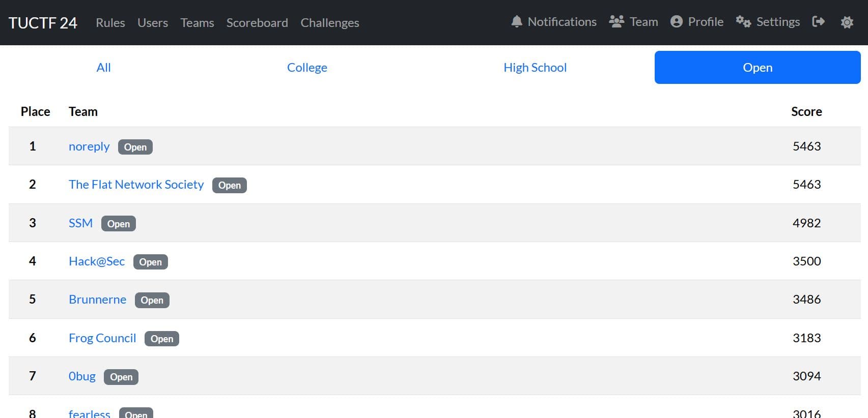This screenshot has width=868, height=418.
Task: Open the SSM team link
Action: tap(80, 223)
